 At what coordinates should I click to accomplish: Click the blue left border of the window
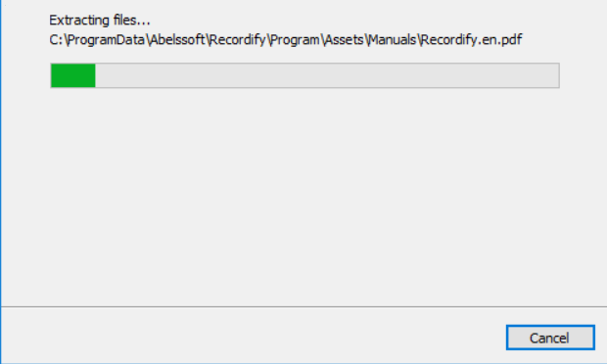[1, 182]
